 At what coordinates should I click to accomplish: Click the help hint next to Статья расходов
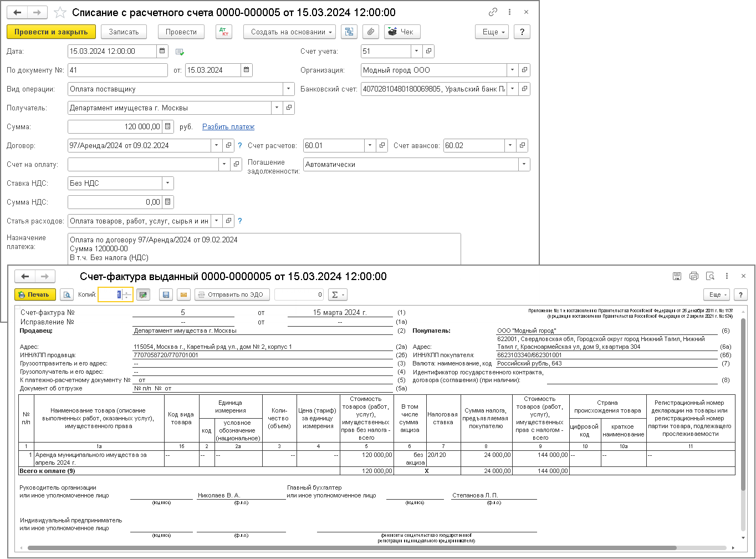point(240,221)
